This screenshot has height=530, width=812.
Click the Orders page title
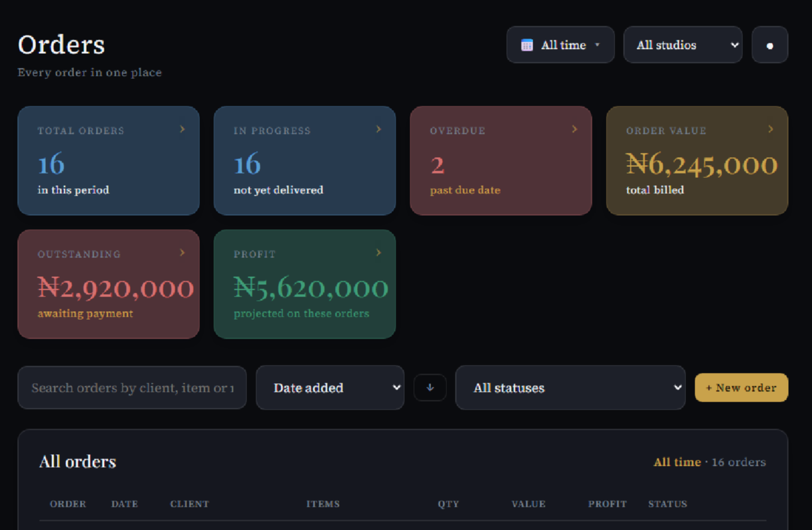(61, 45)
